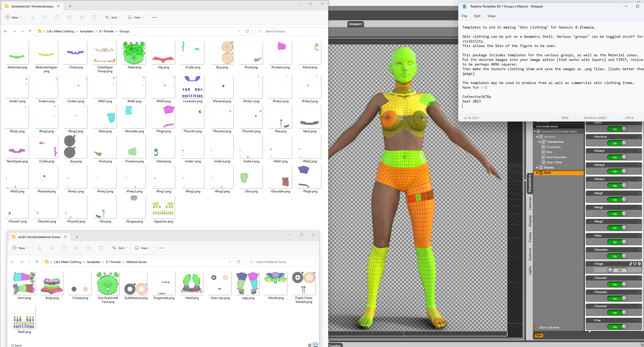644x347 pixels.
Task: Click the Tips button
Action: [x=538, y=335]
